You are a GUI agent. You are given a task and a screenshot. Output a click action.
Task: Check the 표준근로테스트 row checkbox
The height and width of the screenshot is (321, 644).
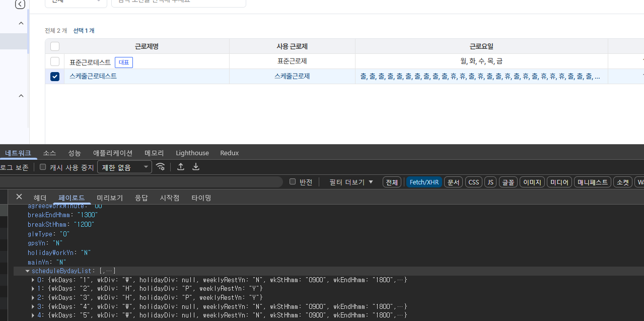55,61
